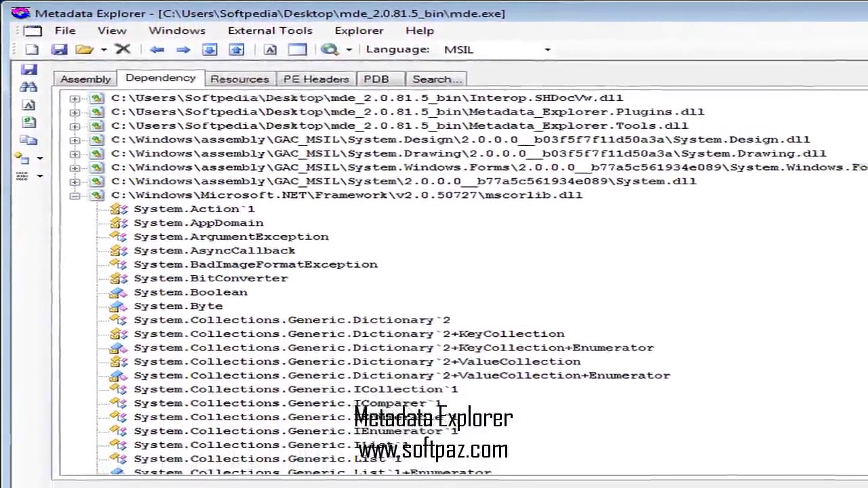Open the PE Headers tab
This screenshot has width=868, height=488.
click(x=316, y=79)
